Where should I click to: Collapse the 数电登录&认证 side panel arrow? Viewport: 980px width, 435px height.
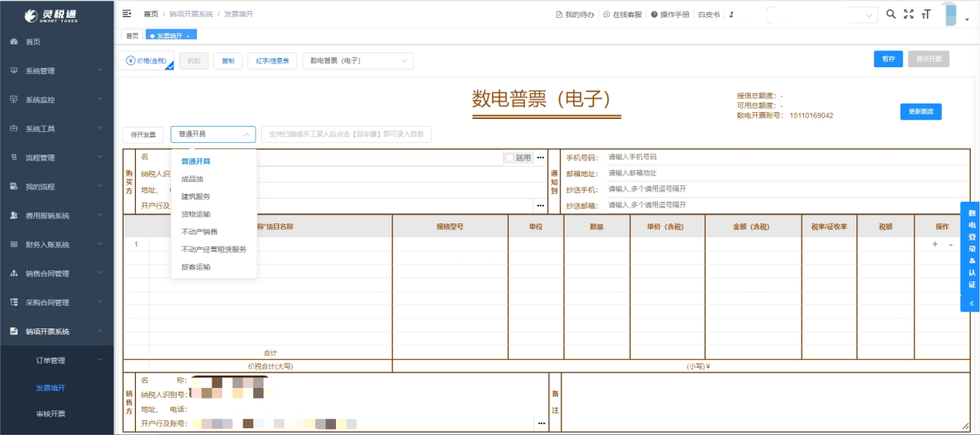pyautogui.click(x=972, y=303)
